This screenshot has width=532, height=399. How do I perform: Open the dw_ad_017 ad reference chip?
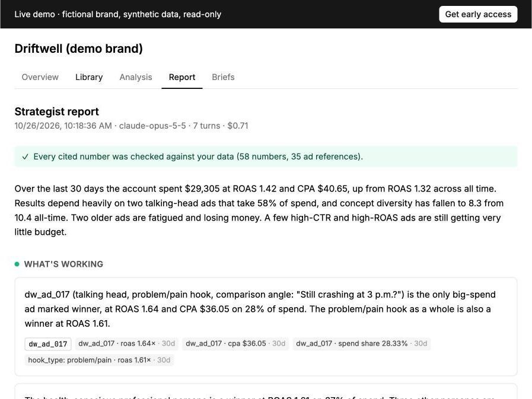coord(48,344)
